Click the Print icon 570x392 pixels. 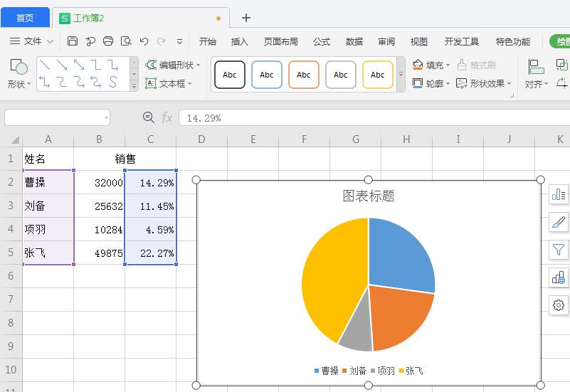(x=108, y=41)
